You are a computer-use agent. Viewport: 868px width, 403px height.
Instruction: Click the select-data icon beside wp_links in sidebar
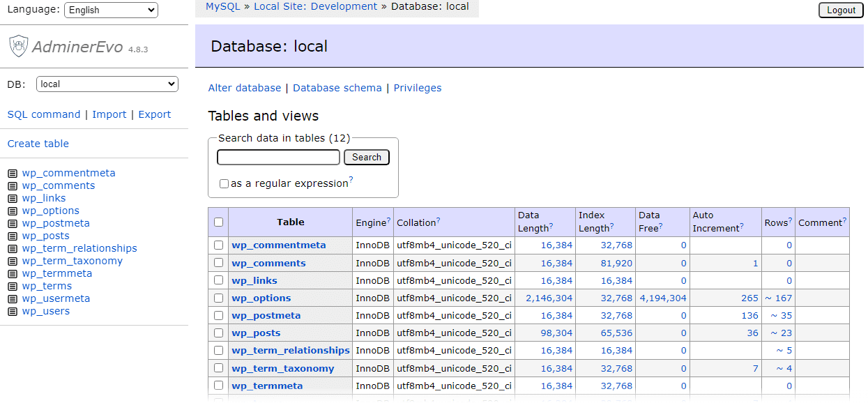click(x=12, y=199)
